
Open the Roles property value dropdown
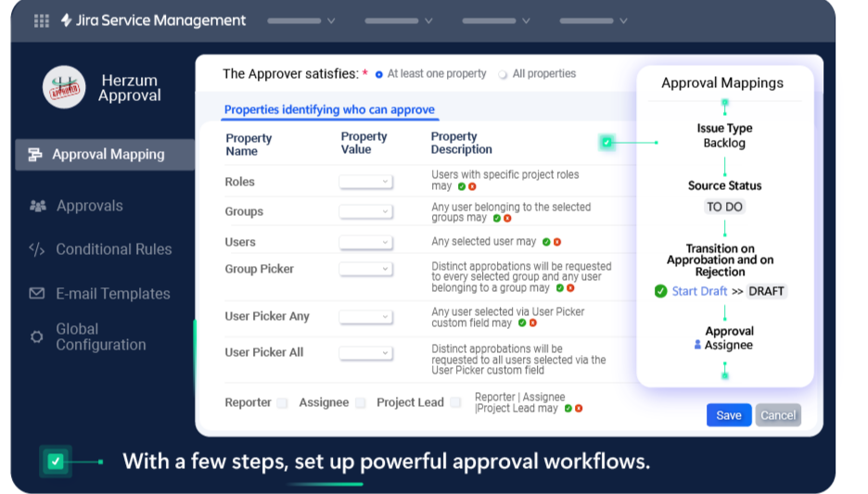click(x=366, y=182)
